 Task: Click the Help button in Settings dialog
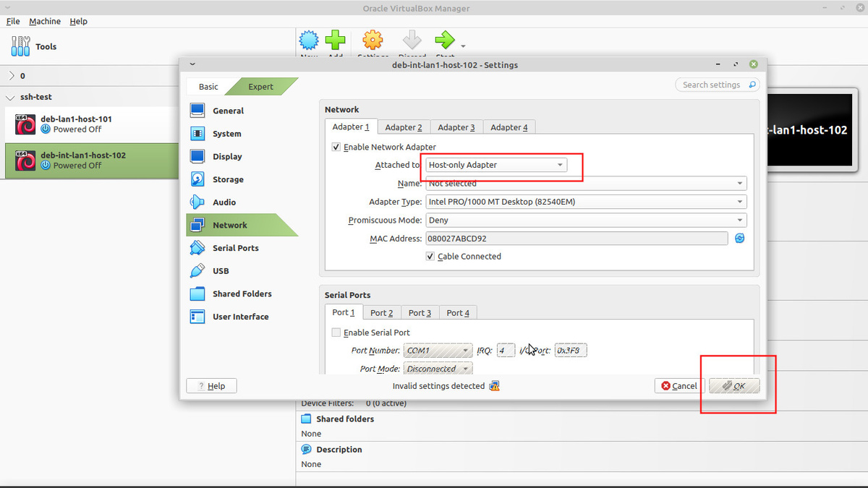point(211,386)
